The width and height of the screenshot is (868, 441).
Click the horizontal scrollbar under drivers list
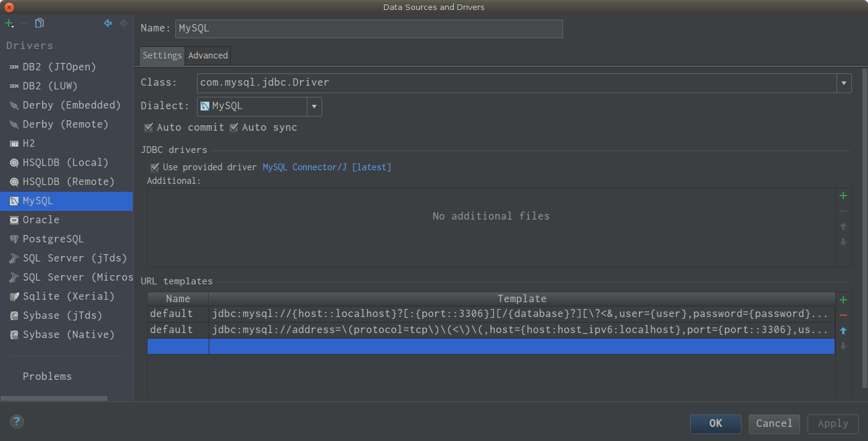[54, 398]
